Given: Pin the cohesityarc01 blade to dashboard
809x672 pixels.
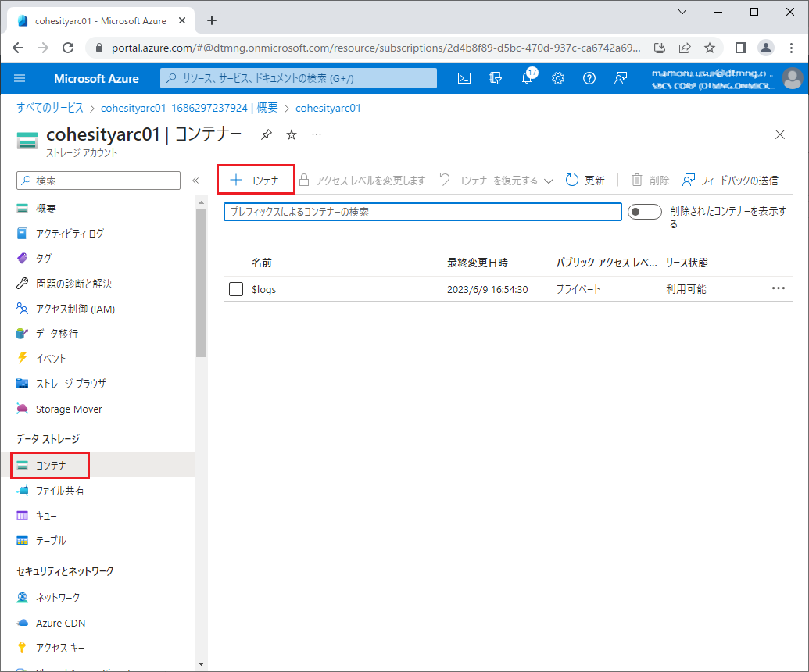Looking at the screenshot, I should click(267, 134).
